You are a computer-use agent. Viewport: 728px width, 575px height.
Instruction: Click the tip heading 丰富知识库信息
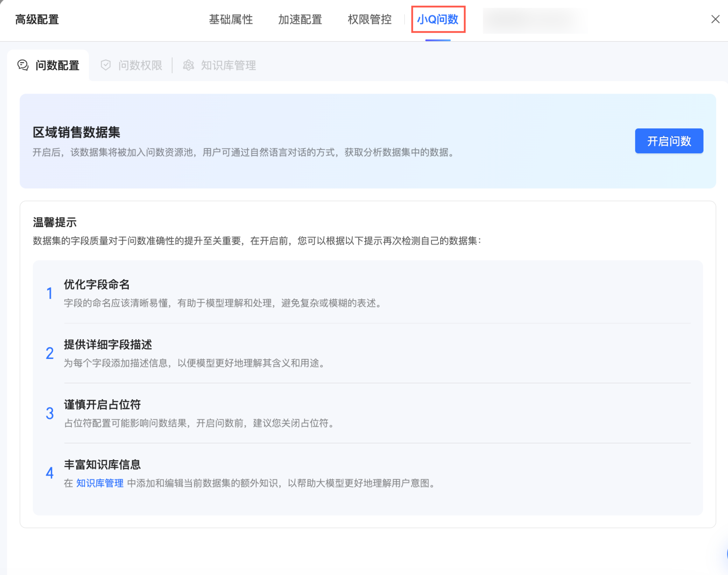tap(102, 465)
